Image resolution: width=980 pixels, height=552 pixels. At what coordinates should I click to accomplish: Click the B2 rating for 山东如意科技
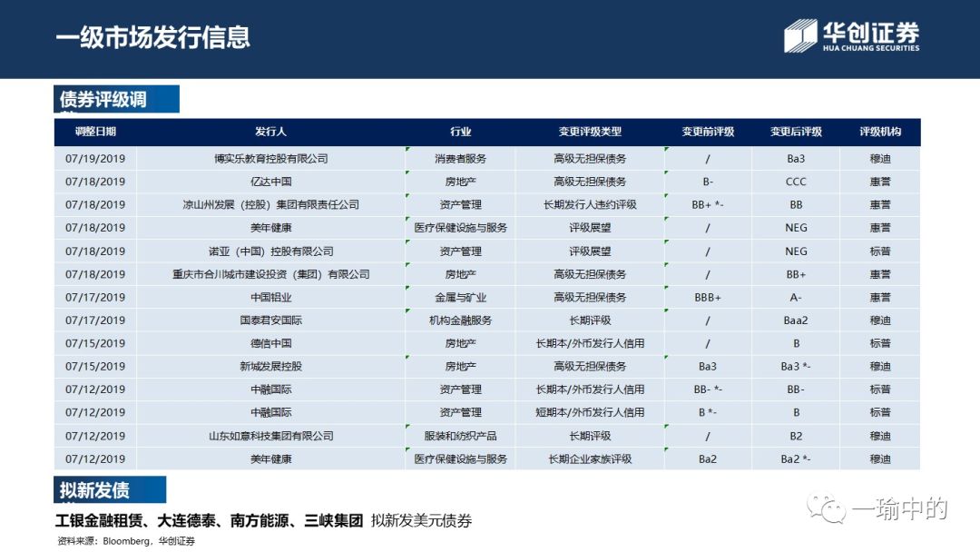coord(796,436)
